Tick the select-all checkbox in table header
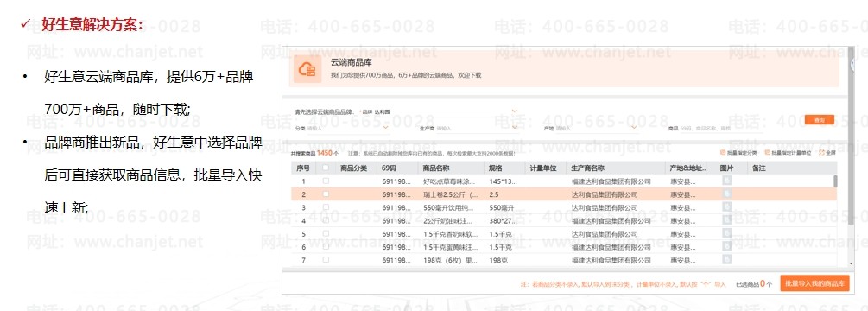This screenshot has height=311, width=868. pyautogui.click(x=326, y=168)
